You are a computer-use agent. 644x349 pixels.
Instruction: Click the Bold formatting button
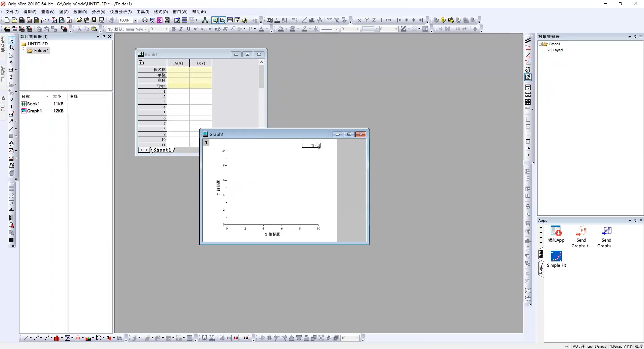click(174, 29)
